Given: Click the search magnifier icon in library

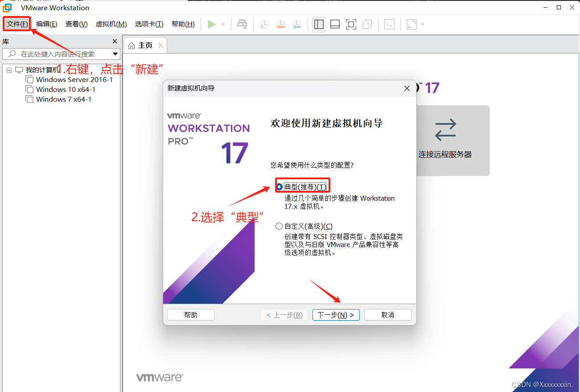Looking at the screenshot, I should click(x=12, y=54).
